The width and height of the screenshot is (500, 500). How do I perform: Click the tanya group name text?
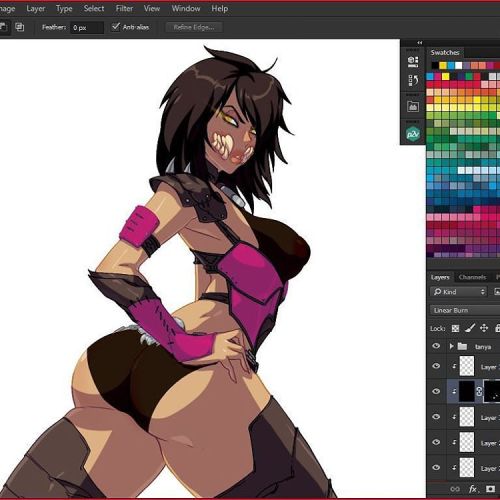tap(483, 347)
